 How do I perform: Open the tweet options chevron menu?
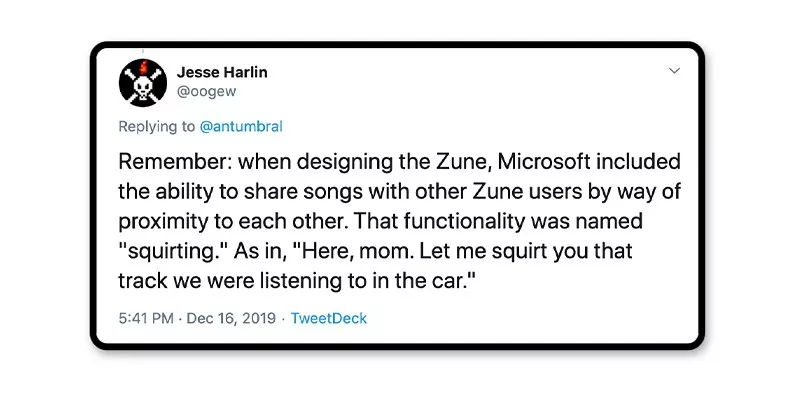click(674, 71)
